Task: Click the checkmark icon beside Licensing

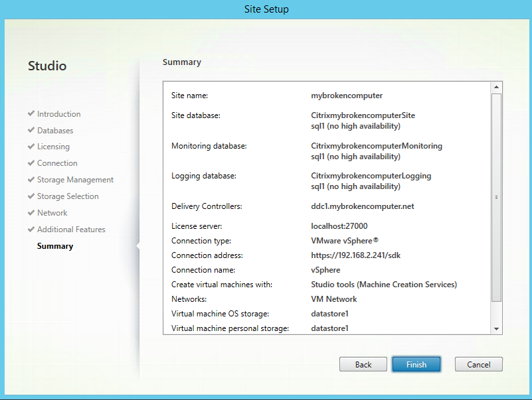Action: pos(31,146)
